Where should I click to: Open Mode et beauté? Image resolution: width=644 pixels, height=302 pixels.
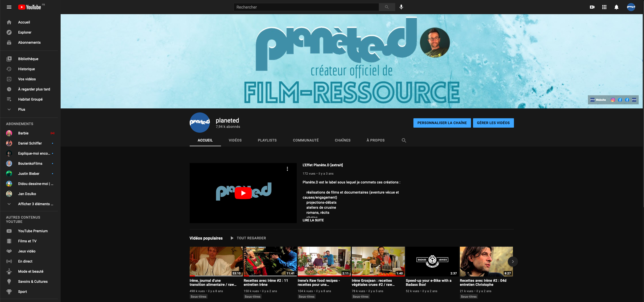click(x=30, y=271)
